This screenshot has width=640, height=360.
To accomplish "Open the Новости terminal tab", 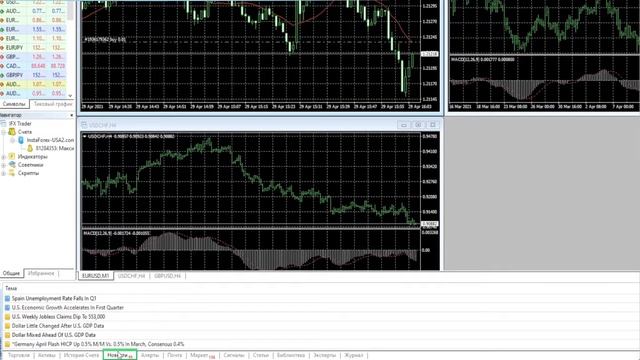I will [120, 355].
